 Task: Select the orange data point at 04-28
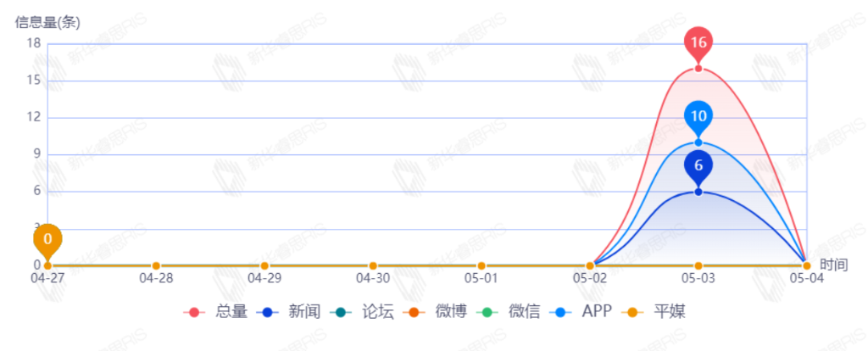156,265
